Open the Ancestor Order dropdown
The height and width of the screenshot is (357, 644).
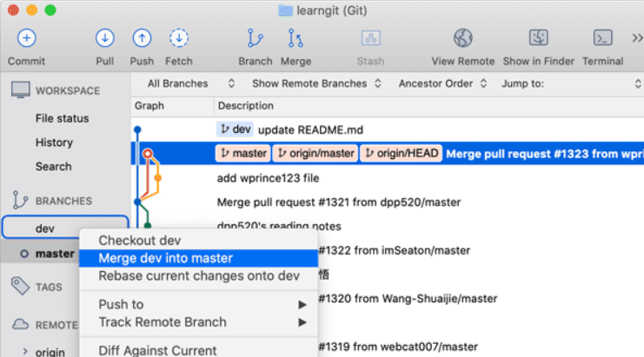(x=442, y=83)
